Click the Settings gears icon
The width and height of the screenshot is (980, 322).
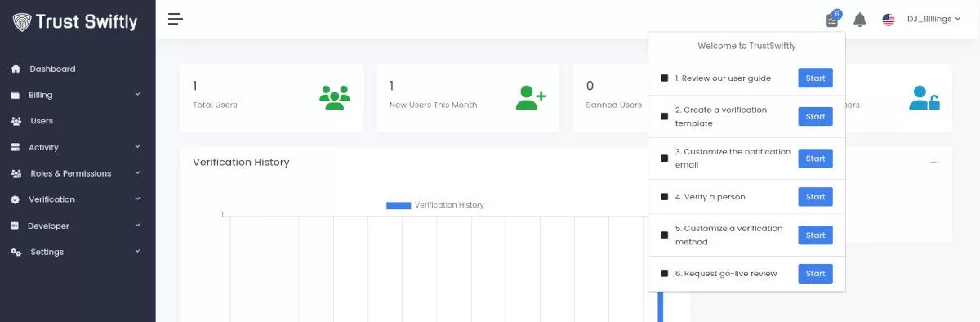[16, 252]
